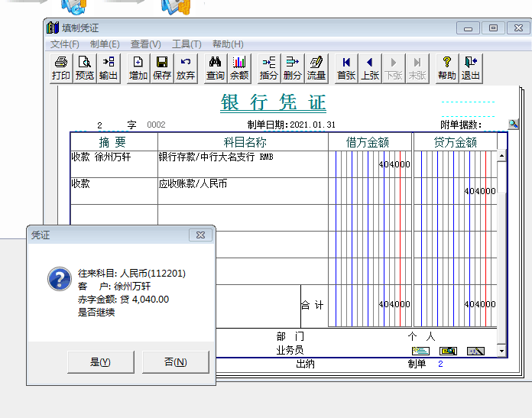
Task: Go to last voucher with 末张
Action: coord(417,68)
